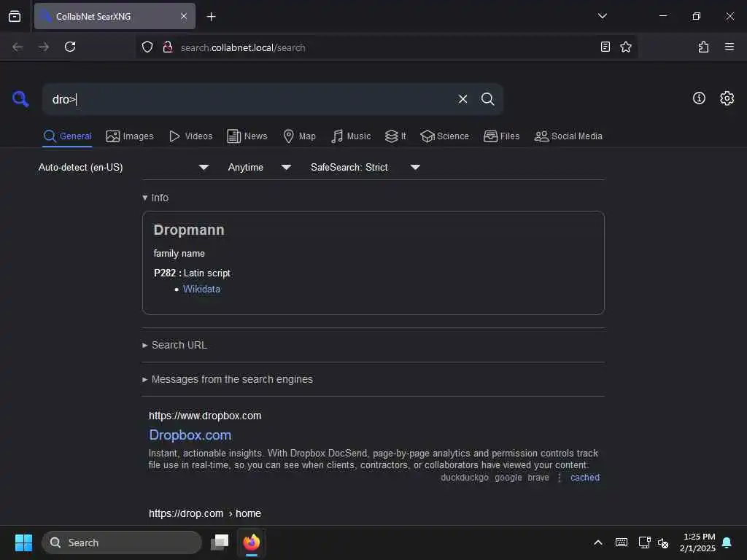747x560 pixels.
Task: Click Firefox icon in taskbar
Action: (x=252, y=542)
